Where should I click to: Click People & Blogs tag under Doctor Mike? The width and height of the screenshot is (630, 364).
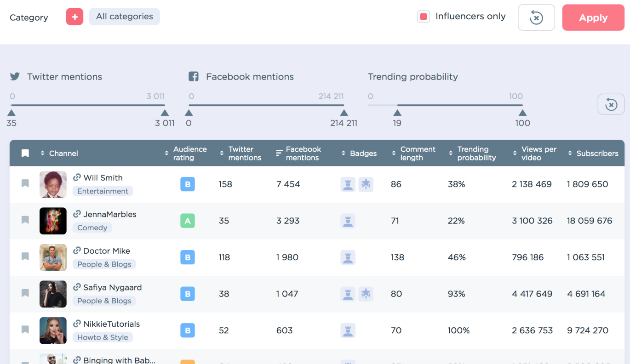click(104, 264)
